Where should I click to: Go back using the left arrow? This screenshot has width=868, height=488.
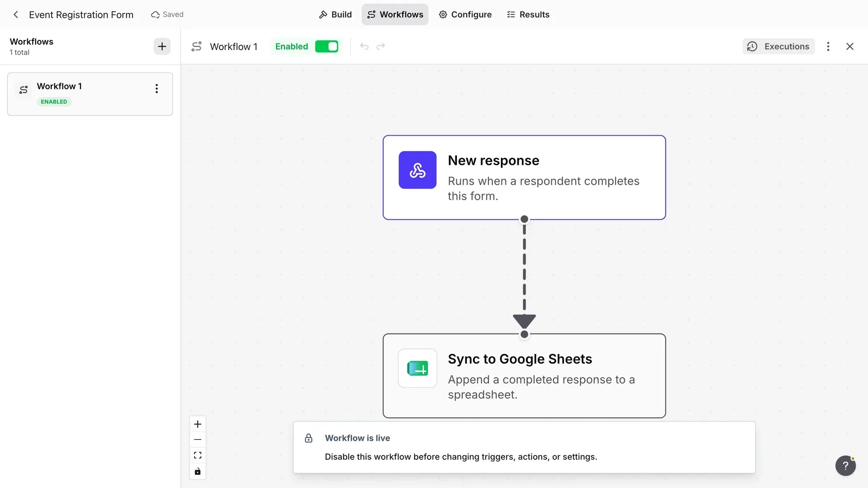(x=16, y=14)
